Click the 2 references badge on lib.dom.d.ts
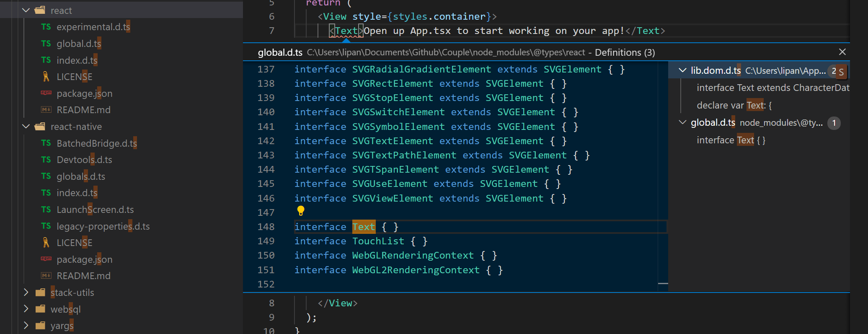The image size is (868, 334). click(834, 70)
